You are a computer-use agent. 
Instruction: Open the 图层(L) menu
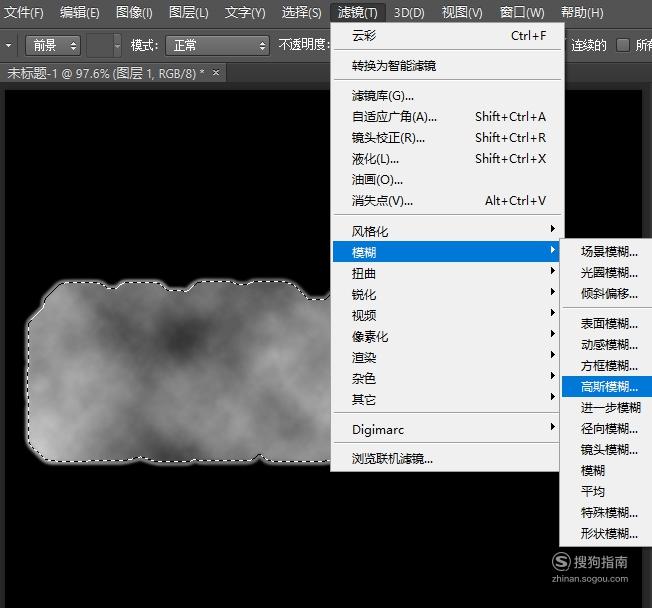188,12
